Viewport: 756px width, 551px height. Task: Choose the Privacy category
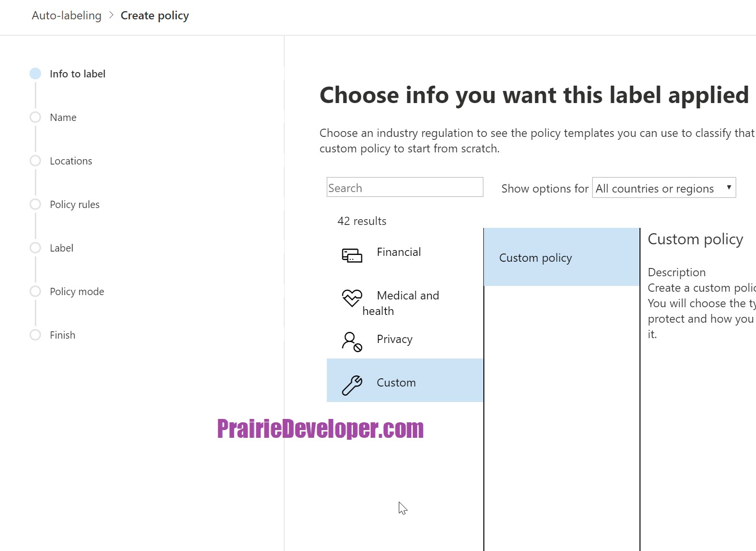pyautogui.click(x=405, y=339)
